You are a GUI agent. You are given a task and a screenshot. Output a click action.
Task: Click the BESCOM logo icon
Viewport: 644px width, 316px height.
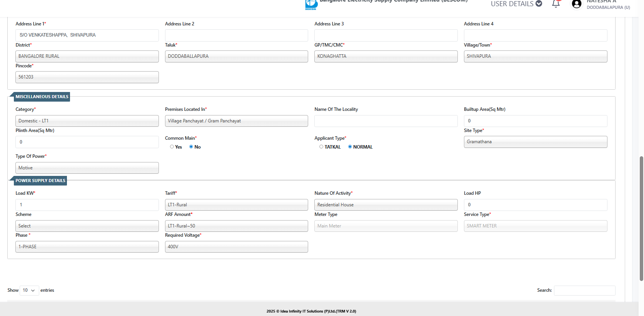pyautogui.click(x=311, y=5)
